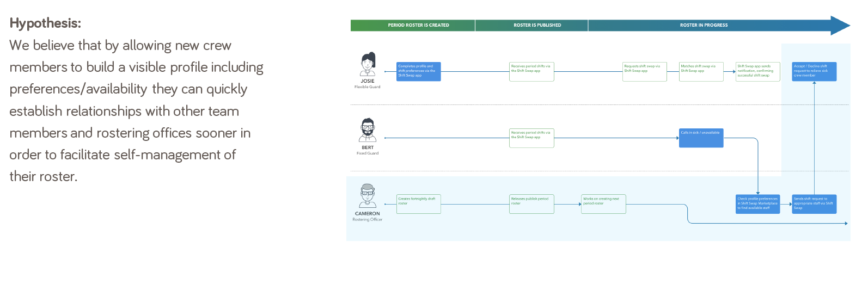Select the 'Requests shift swap' step box
This screenshot has height=290, width=868.
(x=645, y=71)
